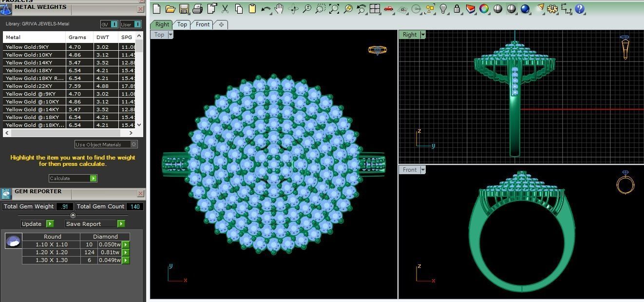Click the Print icon in the toolbar
644x302 pixels.
(x=198, y=8)
